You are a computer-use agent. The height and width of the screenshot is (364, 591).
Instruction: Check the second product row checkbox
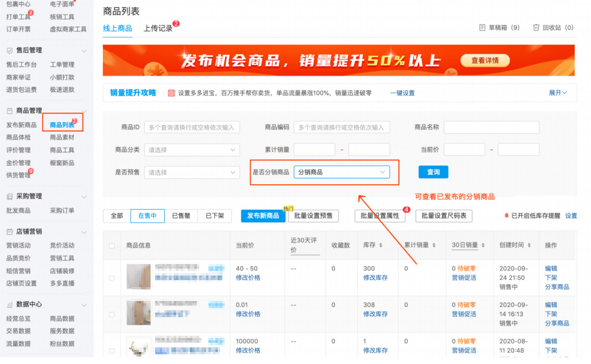tap(111, 314)
